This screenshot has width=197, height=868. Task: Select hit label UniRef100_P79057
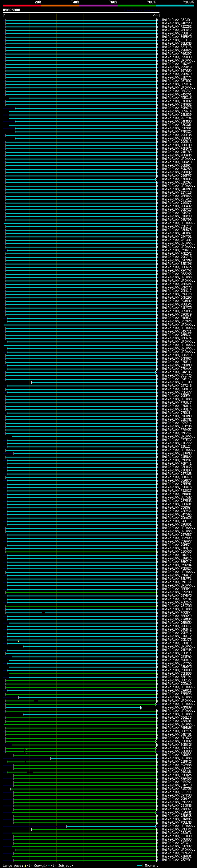(177, 430)
